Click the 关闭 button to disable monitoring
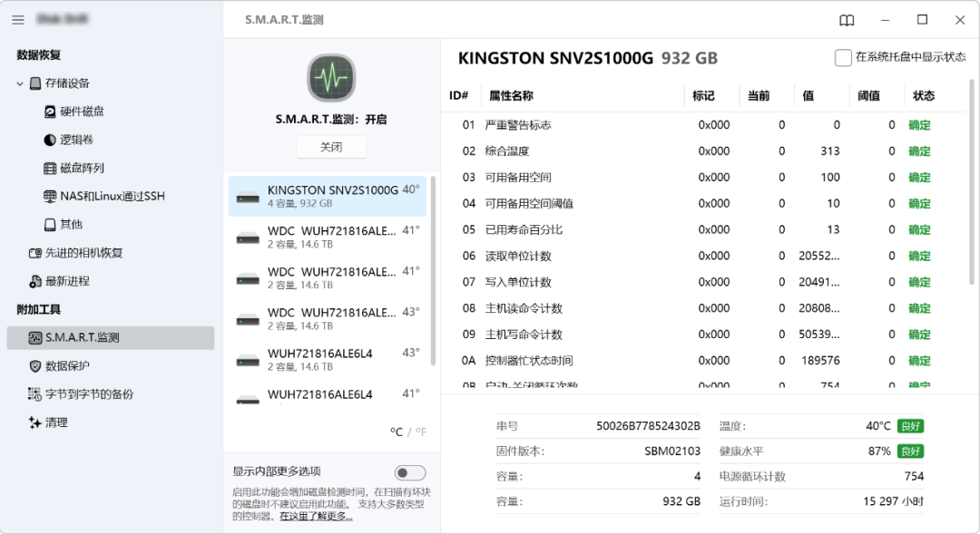Viewport: 980px width, 534px height. click(331, 148)
